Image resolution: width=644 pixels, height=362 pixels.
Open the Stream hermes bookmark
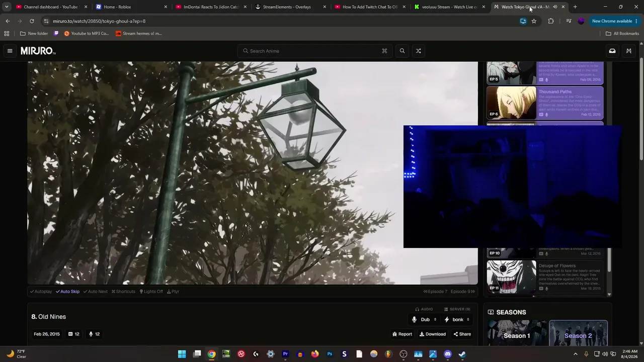tap(138, 34)
